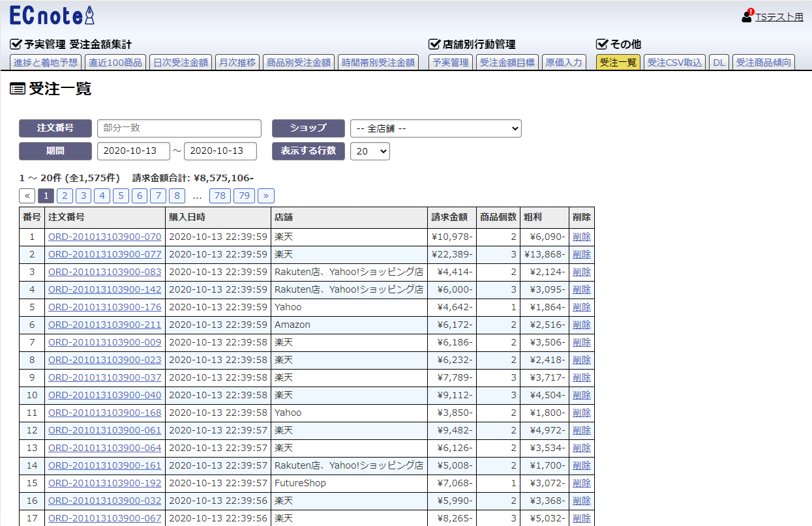The width and height of the screenshot is (812, 526).
Task: Open order ORD-201013103900-083
Action: (104, 272)
